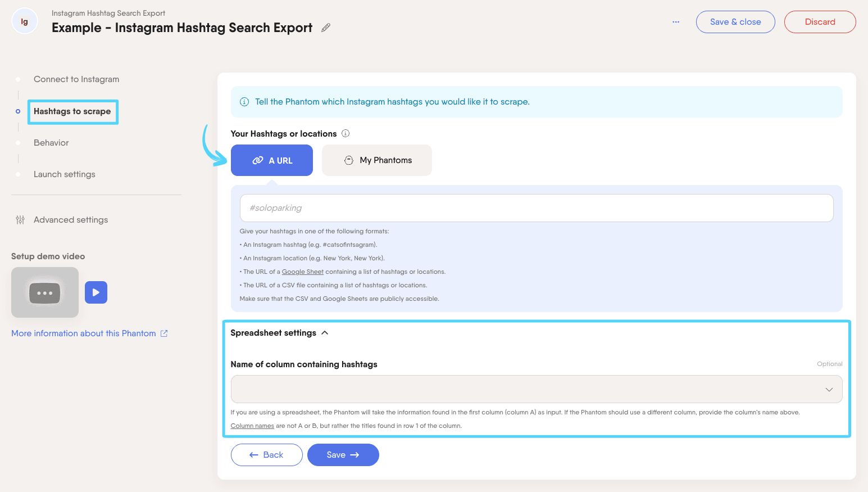
Task: Click the Back button
Action: [x=267, y=455]
